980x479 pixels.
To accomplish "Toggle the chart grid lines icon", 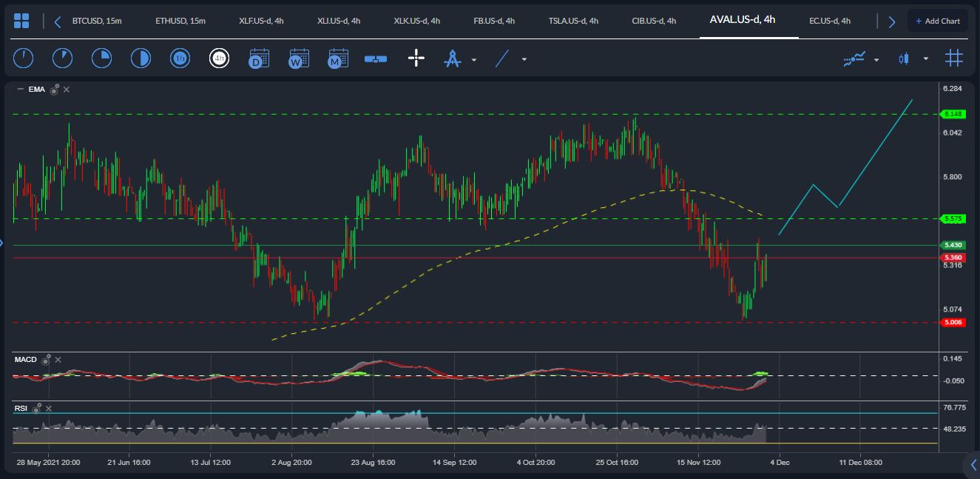I will [x=953, y=58].
